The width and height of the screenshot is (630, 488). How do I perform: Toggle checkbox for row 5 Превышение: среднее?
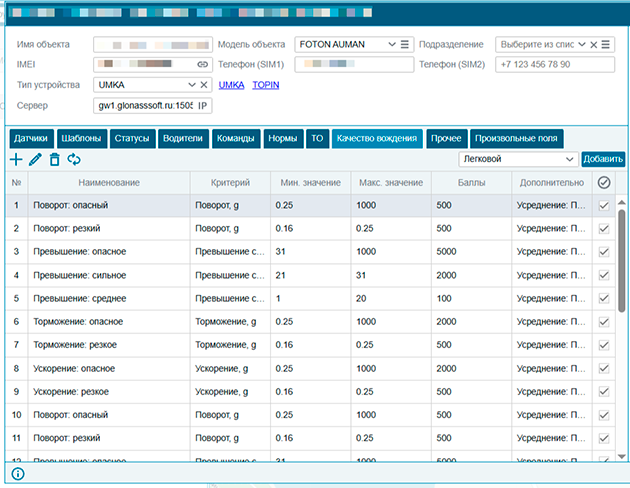pos(603,298)
